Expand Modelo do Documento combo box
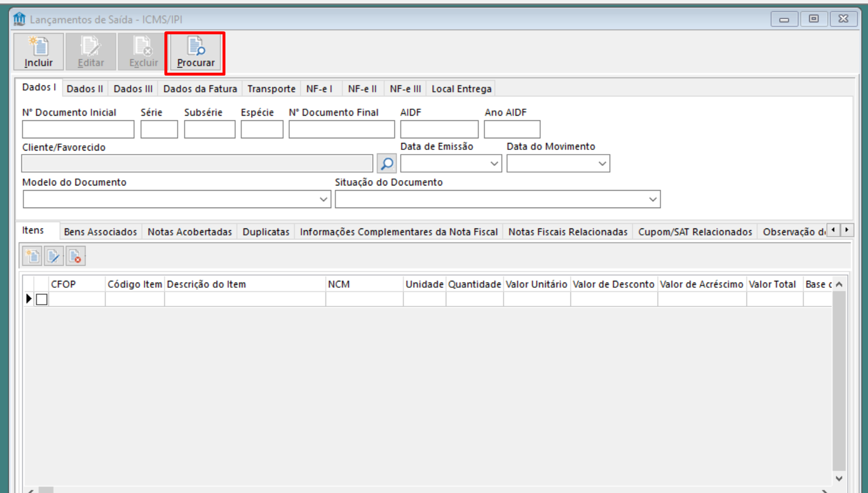The image size is (868, 493). pos(324,199)
